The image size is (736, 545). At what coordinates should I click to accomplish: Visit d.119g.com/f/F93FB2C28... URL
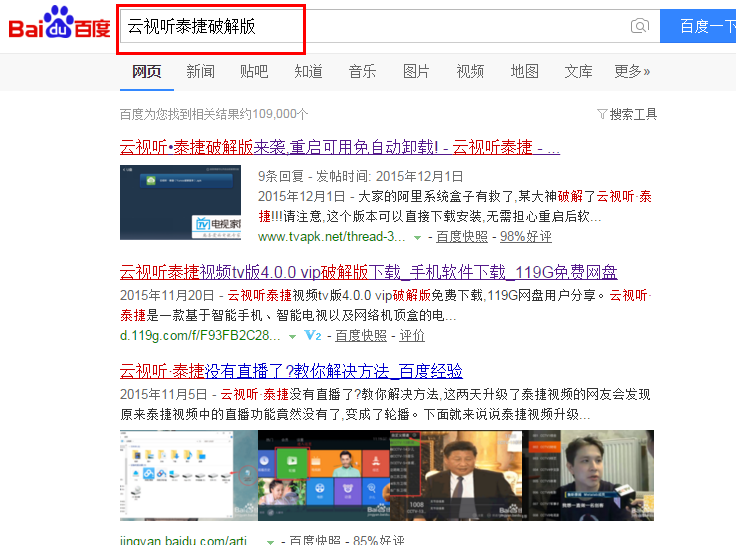(200, 336)
